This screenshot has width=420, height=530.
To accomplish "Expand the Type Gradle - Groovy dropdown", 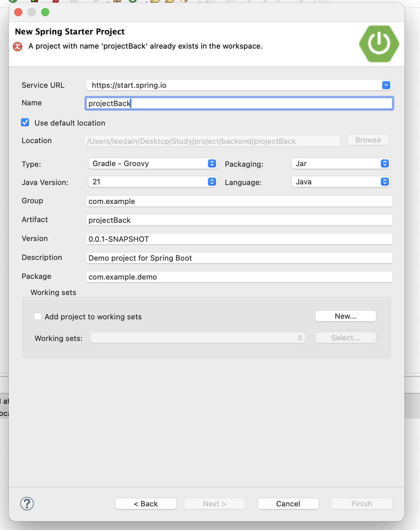I will (x=153, y=163).
